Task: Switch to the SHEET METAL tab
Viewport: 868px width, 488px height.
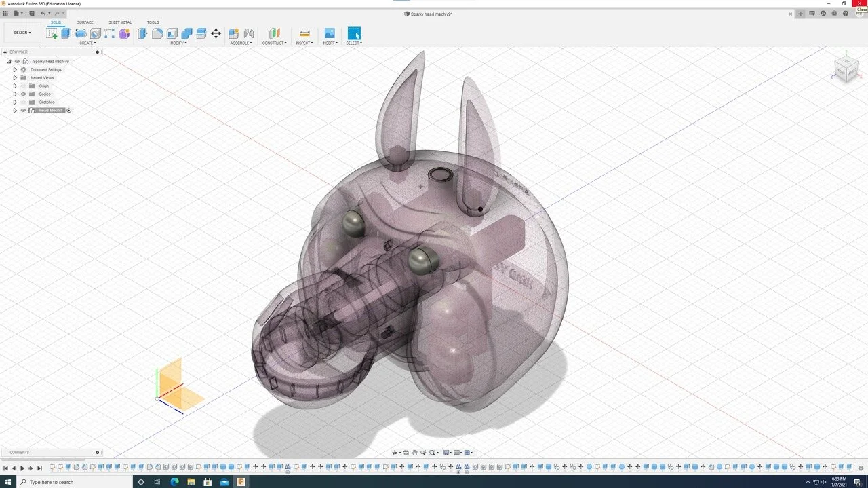Action: pos(120,22)
